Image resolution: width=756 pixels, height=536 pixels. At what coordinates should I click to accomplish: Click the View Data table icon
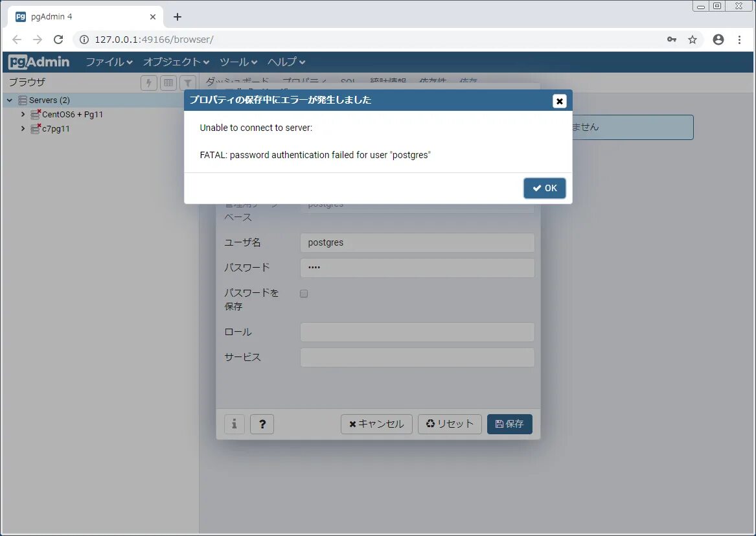pos(168,83)
